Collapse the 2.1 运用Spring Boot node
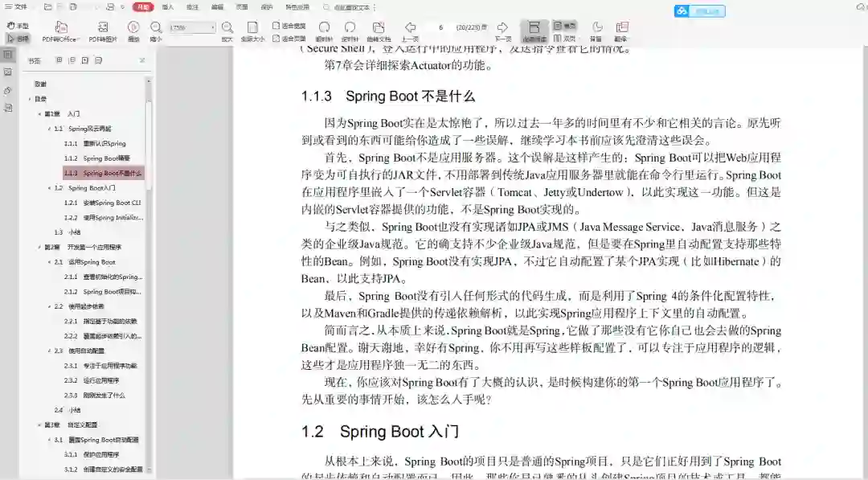 [x=49, y=262]
